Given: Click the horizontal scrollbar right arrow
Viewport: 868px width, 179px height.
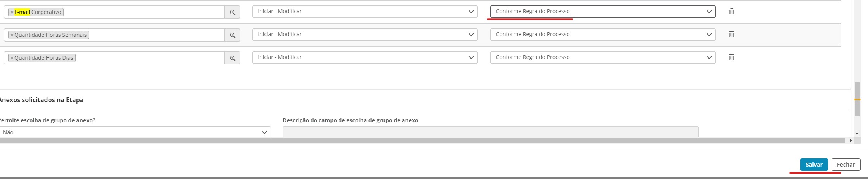Looking at the screenshot, I should (851, 140).
